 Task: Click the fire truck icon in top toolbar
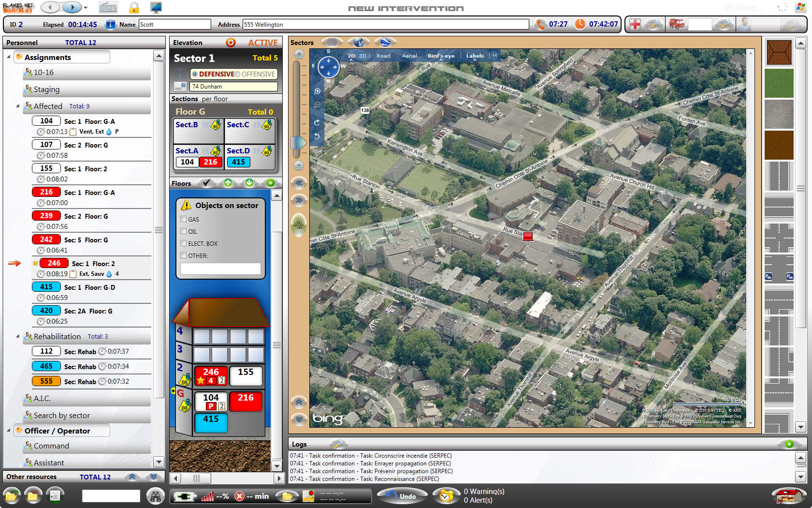(677, 24)
